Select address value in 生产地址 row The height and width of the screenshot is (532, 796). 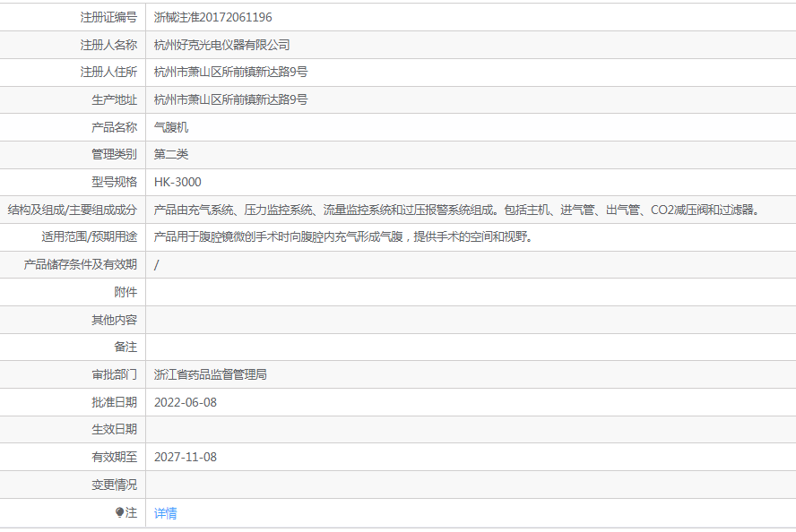[x=230, y=100]
